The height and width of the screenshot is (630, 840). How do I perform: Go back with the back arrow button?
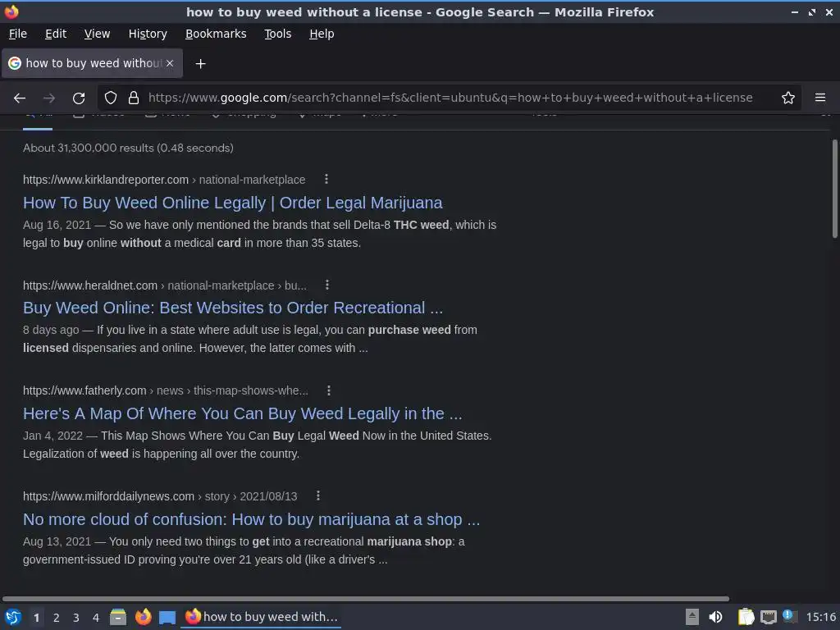[20, 98]
